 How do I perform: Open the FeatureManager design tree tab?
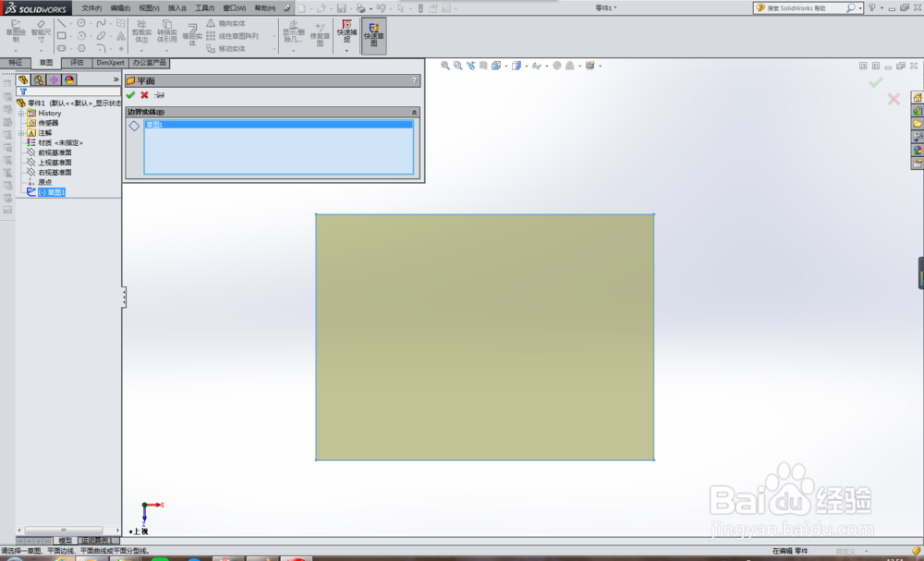(23, 79)
